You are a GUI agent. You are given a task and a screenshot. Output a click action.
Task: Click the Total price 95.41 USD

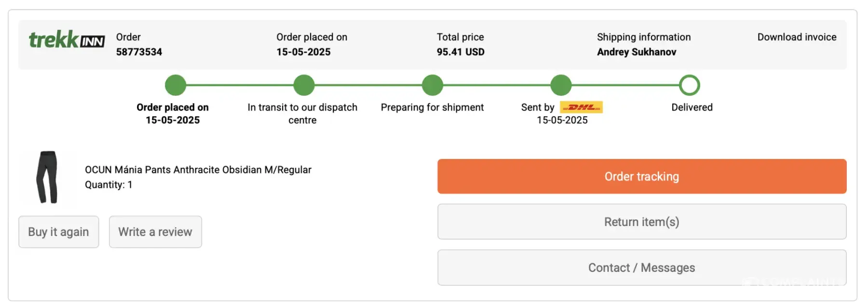(461, 52)
